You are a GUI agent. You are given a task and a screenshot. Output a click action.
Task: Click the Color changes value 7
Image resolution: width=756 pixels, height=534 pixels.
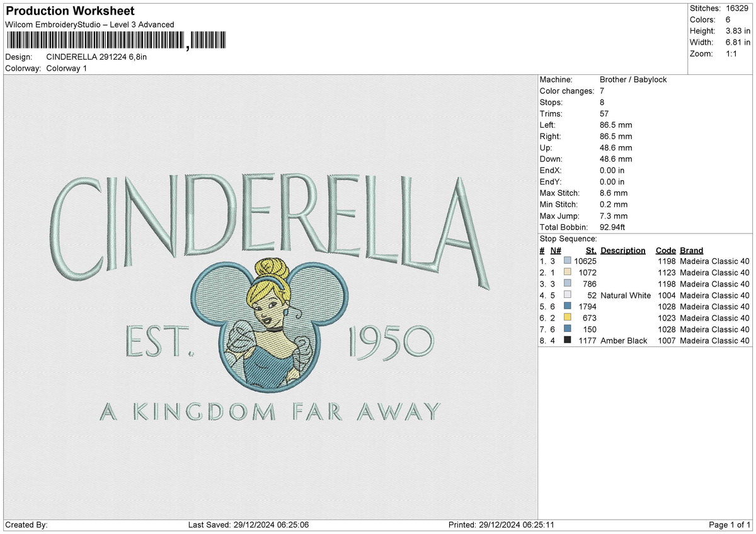coord(602,91)
